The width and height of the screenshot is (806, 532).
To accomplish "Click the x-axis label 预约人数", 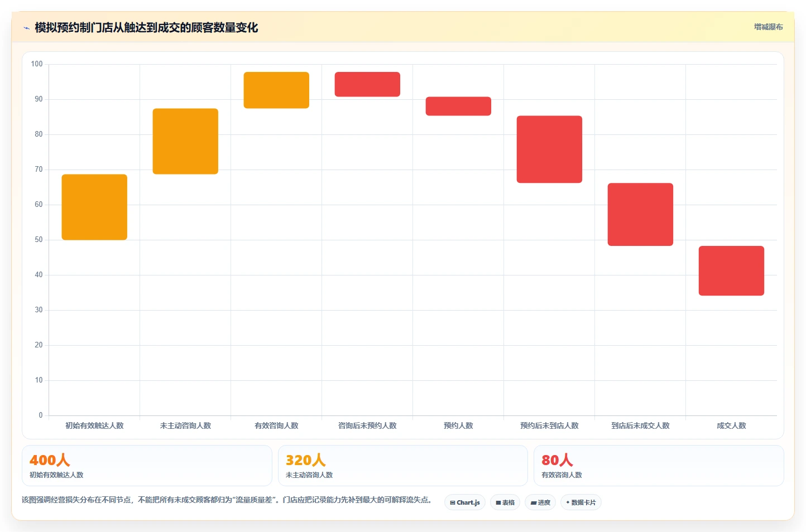I will point(458,425).
